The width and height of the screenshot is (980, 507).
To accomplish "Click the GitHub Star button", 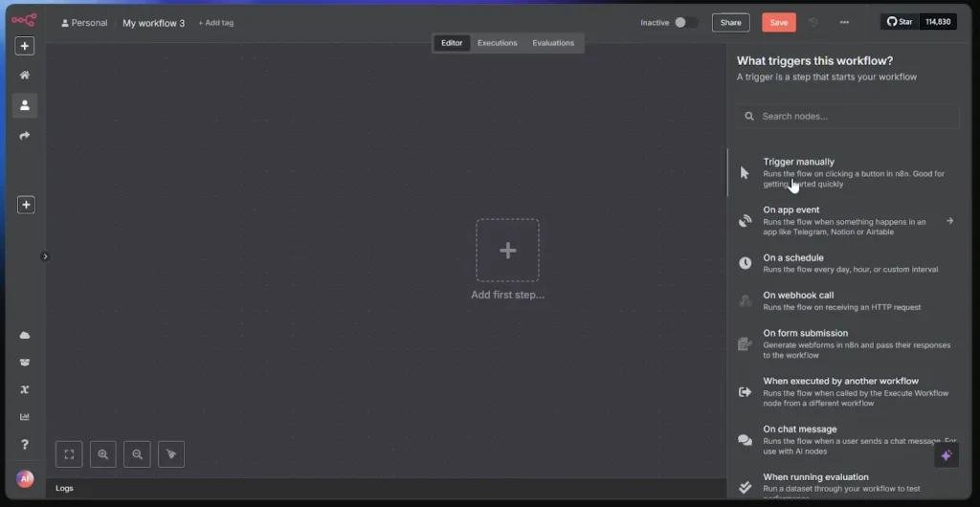I will pos(900,22).
